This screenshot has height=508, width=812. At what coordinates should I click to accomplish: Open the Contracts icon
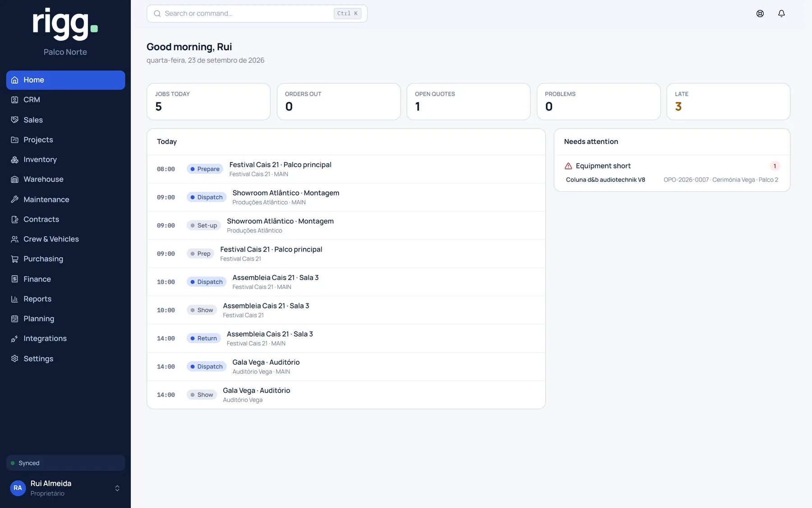(15, 219)
